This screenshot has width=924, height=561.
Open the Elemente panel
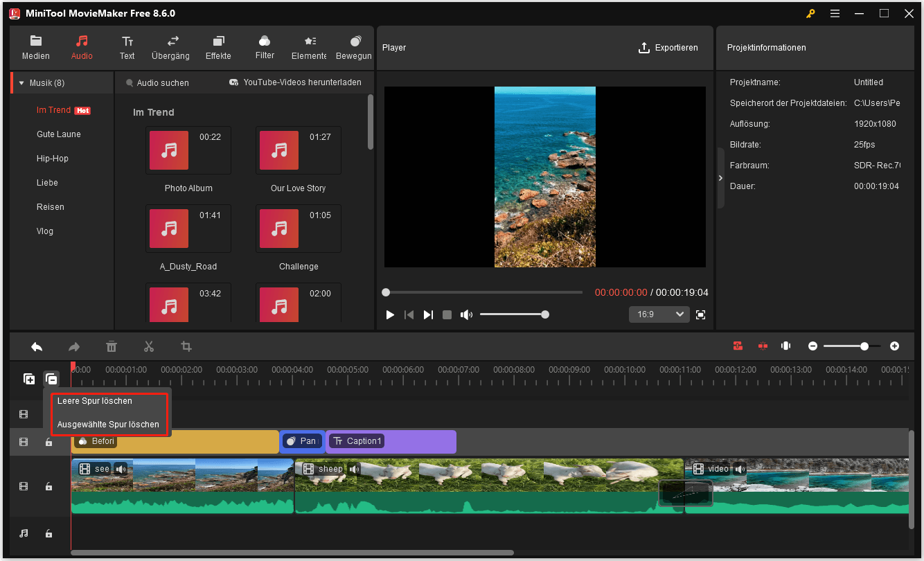click(308, 46)
